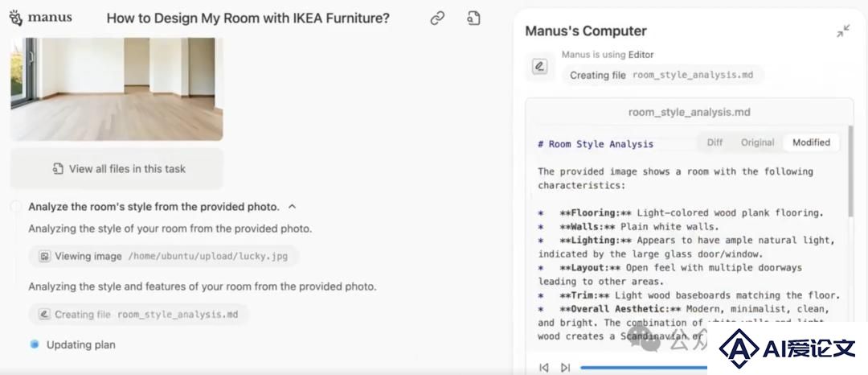Viewport: 868px width, 375px height.
Task: Click the room_style_analysis.md file title
Action: 690,113
